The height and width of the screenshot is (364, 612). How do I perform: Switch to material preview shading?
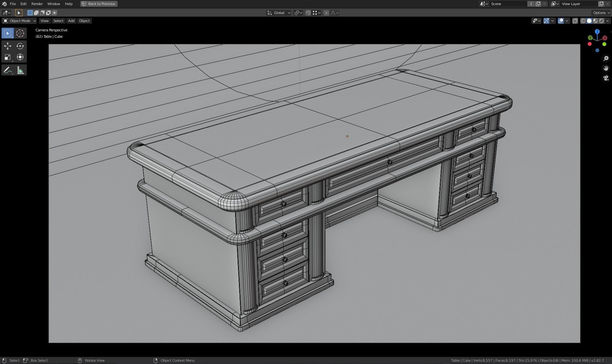coord(595,21)
